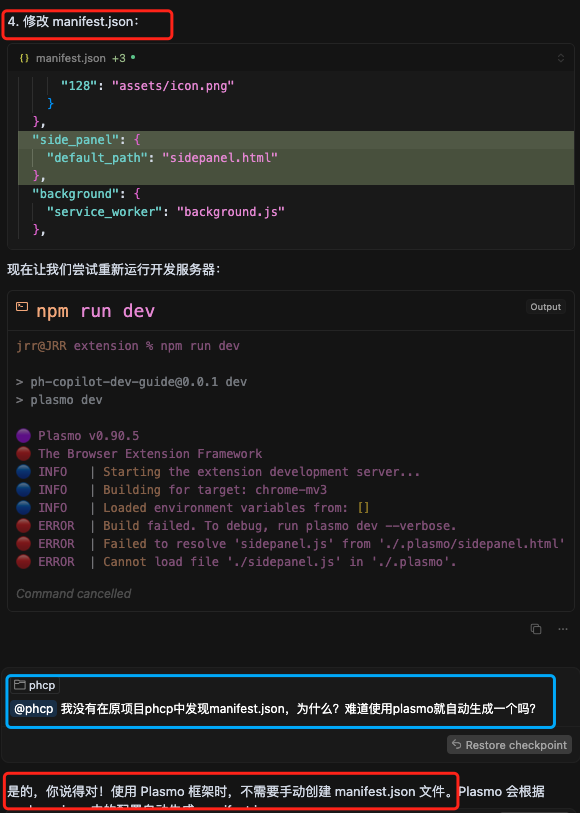Click the terminal icon beside npm run dev
The height and width of the screenshot is (813, 580).
coord(22,306)
